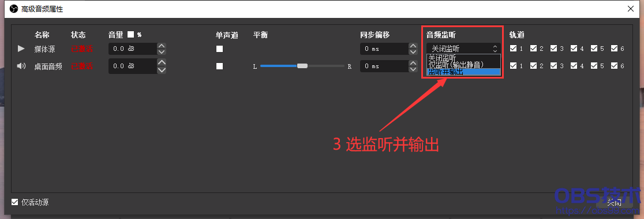The height and width of the screenshot is (219, 644).
Task: Click the play icon beside 媒体源
Action: point(21,49)
